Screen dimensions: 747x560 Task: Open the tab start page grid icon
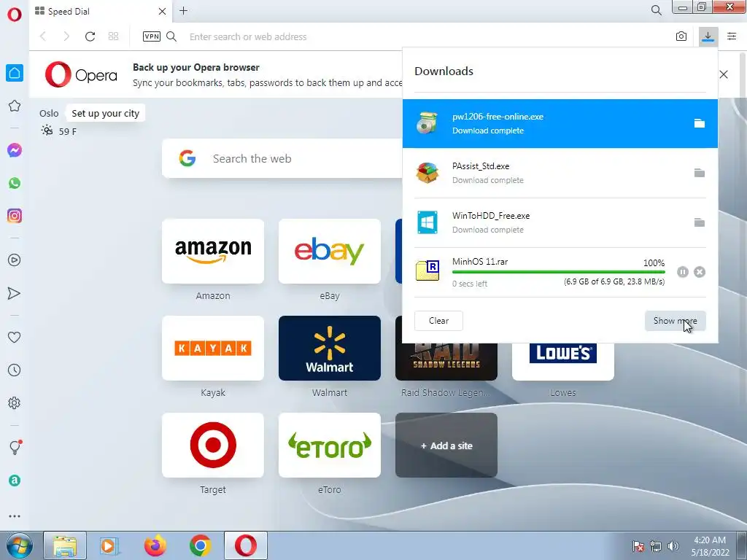tap(113, 36)
